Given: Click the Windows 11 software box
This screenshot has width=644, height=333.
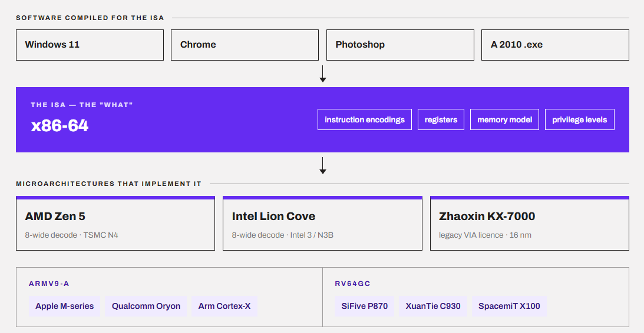Looking at the screenshot, I should 90,45.
